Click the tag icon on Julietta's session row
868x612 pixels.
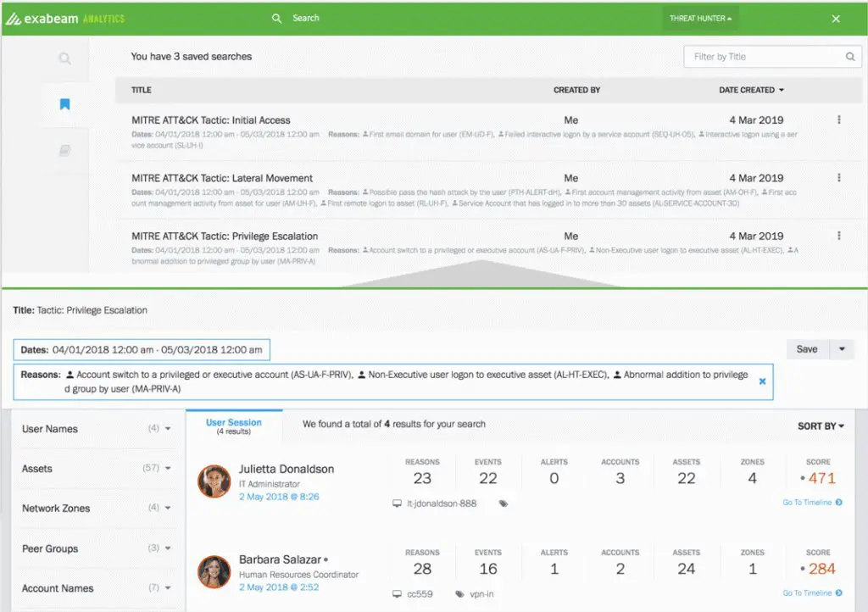tap(503, 503)
